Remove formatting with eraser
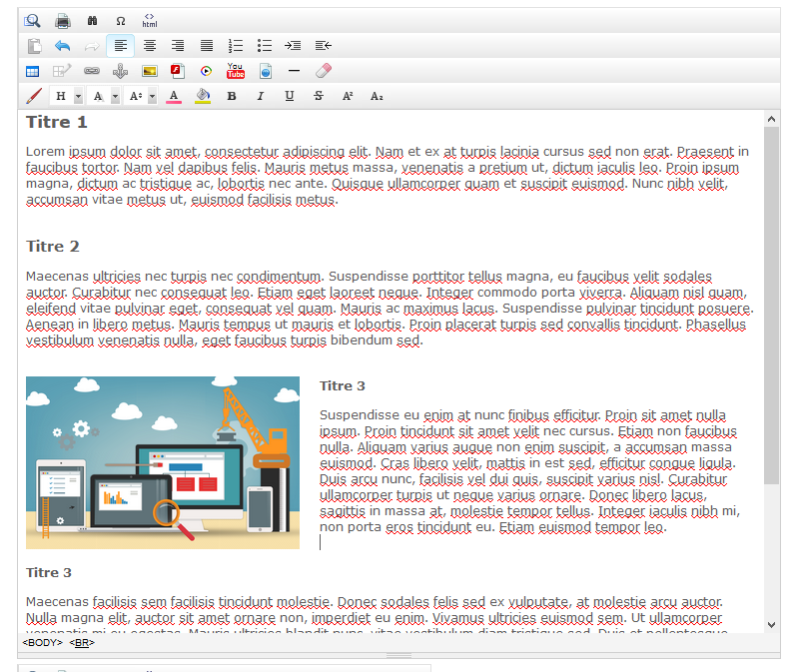Image resolution: width=795 pixels, height=672 pixels. coord(324,71)
